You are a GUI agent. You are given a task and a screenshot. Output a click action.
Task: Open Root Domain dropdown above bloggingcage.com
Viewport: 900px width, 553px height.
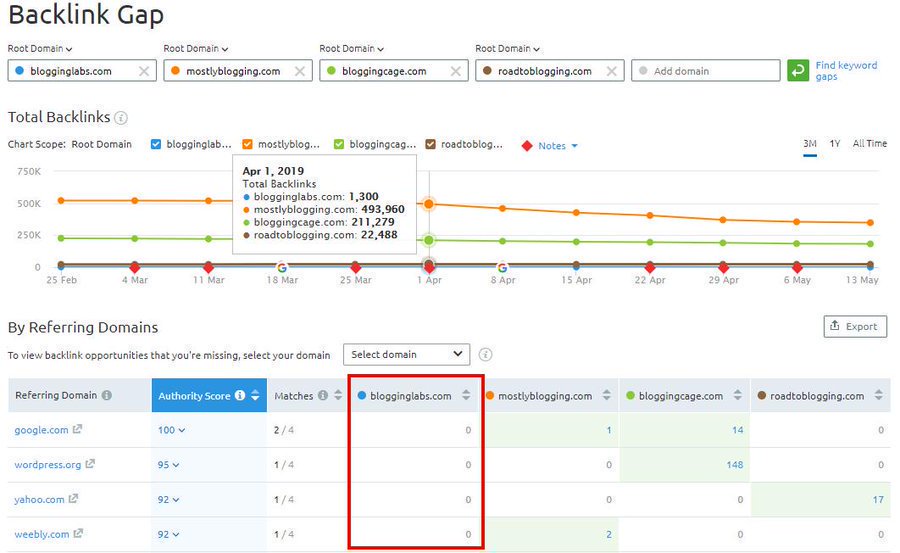(352, 49)
